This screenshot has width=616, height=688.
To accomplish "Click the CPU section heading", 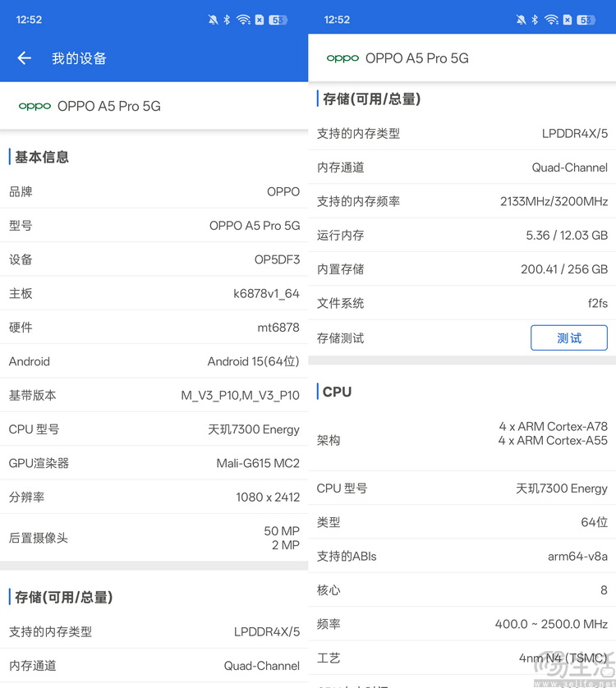I will point(338,392).
